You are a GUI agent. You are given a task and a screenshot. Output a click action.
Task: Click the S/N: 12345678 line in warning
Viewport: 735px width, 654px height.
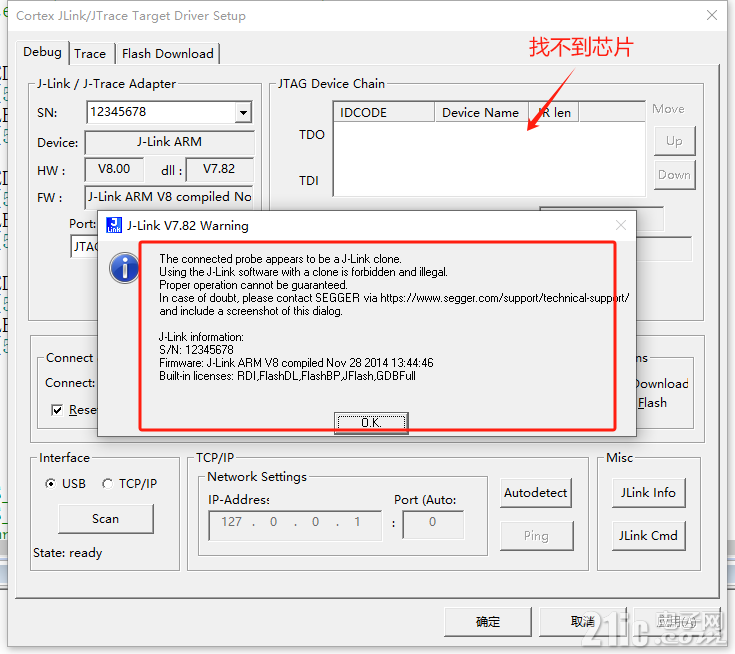pos(196,350)
